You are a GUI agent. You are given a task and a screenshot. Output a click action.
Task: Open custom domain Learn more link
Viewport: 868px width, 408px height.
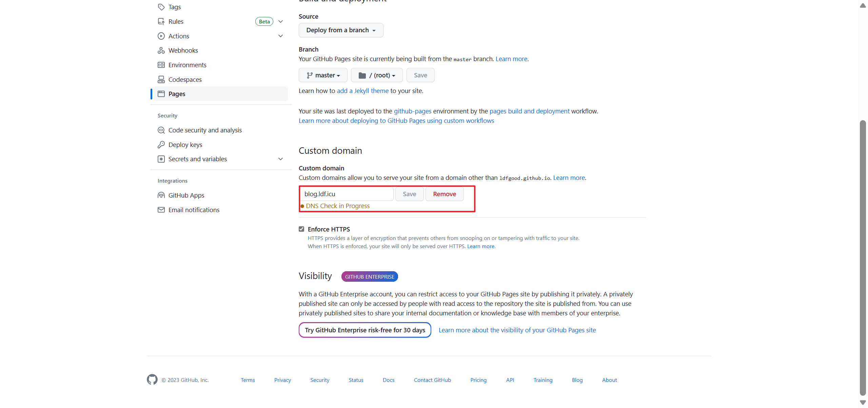coord(569,178)
